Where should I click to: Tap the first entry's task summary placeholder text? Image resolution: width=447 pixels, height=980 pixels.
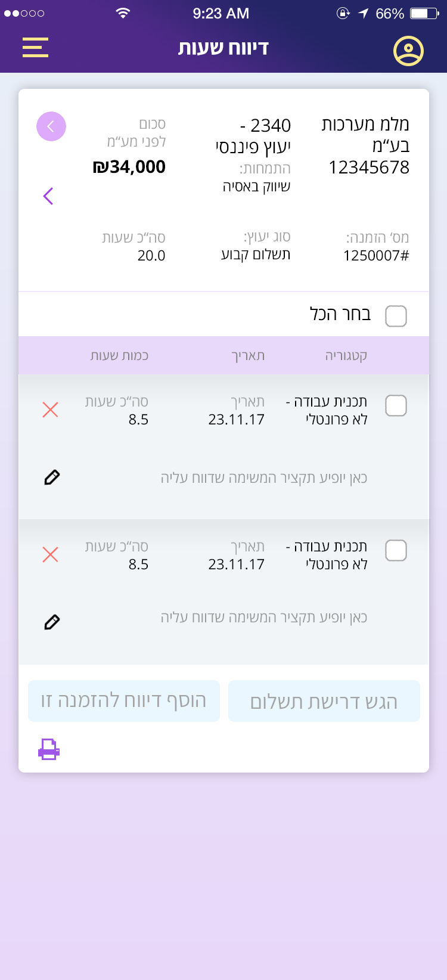coord(263,478)
